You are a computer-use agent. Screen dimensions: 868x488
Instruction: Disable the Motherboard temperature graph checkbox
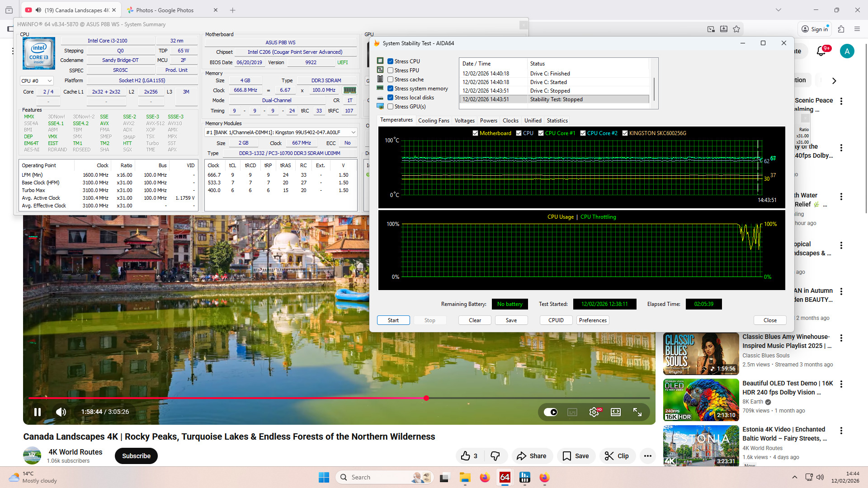[475, 133]
